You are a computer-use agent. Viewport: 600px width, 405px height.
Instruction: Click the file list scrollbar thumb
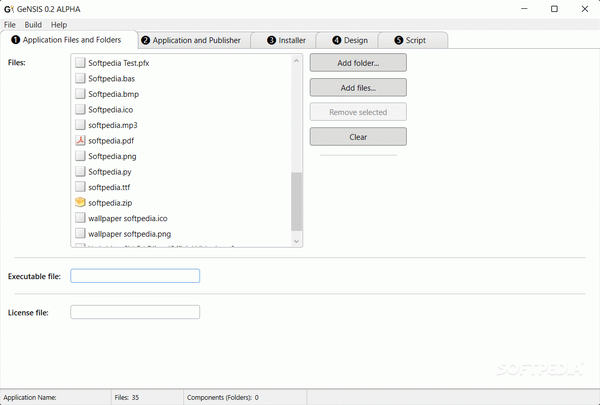click(296, 202)
